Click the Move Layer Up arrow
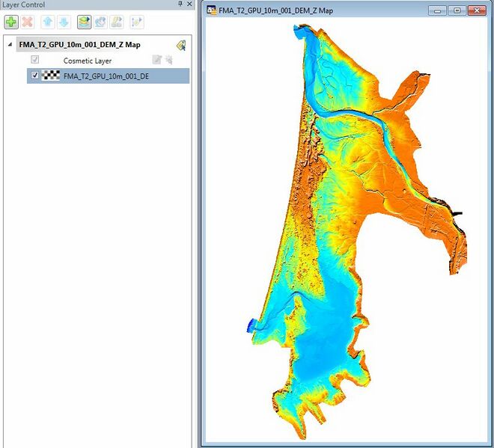Image resolution: width=494 pixels, height=448 pixels. (48, 22)
